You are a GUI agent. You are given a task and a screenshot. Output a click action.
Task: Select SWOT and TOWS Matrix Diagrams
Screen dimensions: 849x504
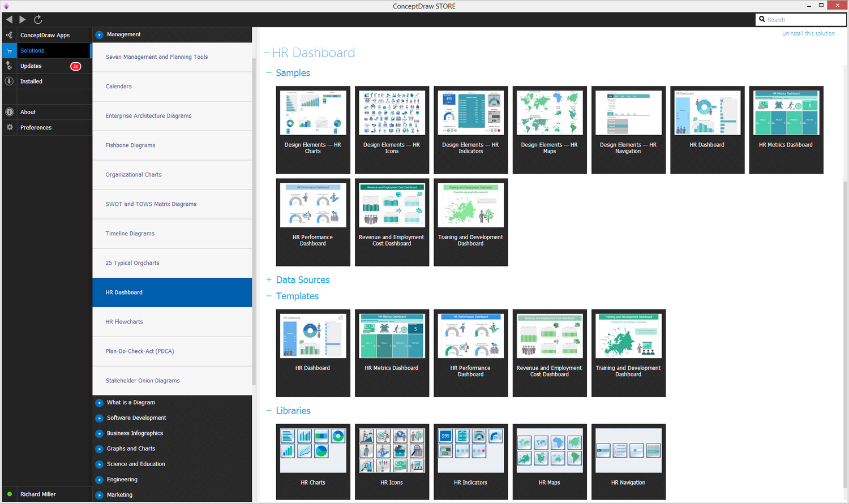[172, 204]
